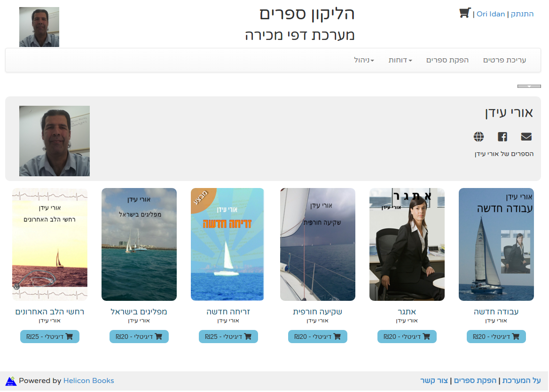
Task: Add שקיעה חורפית digital edition to cart
Action: point(318,337)
